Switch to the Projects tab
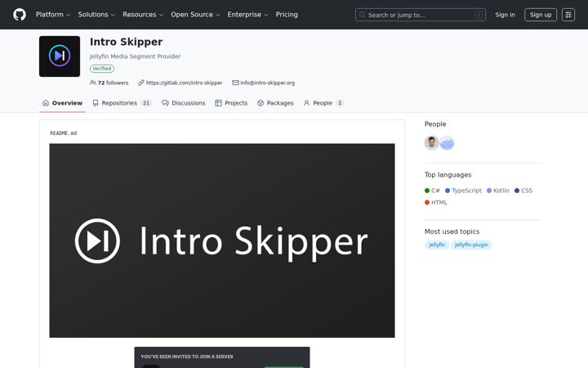This screenshot has height=368, width=588. coord(231,103)
